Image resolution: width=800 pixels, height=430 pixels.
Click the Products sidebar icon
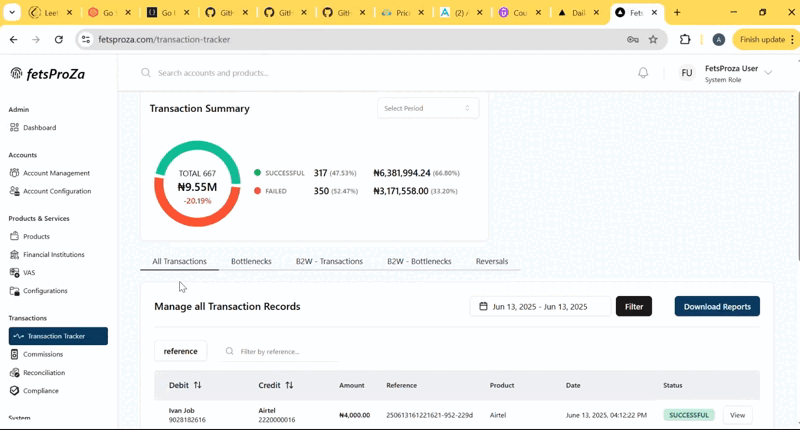pyautogui.click(x=14, y=236)
